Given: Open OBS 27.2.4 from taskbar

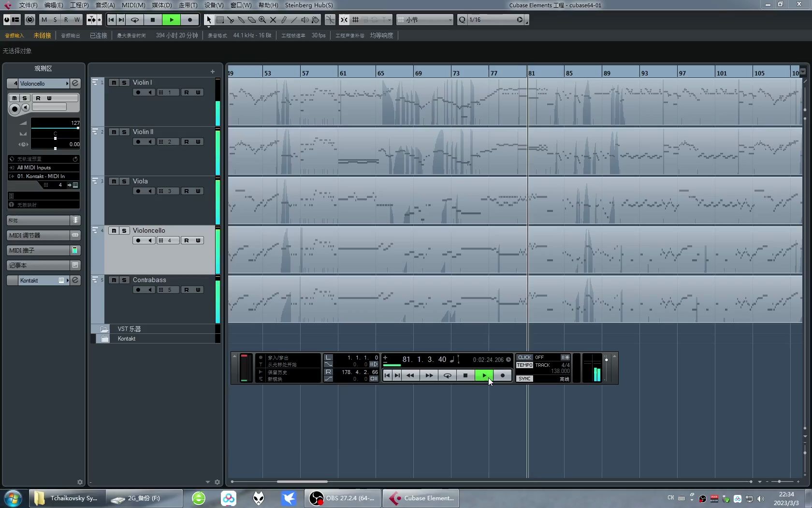Looking at the screenshot, I should 343,498.
